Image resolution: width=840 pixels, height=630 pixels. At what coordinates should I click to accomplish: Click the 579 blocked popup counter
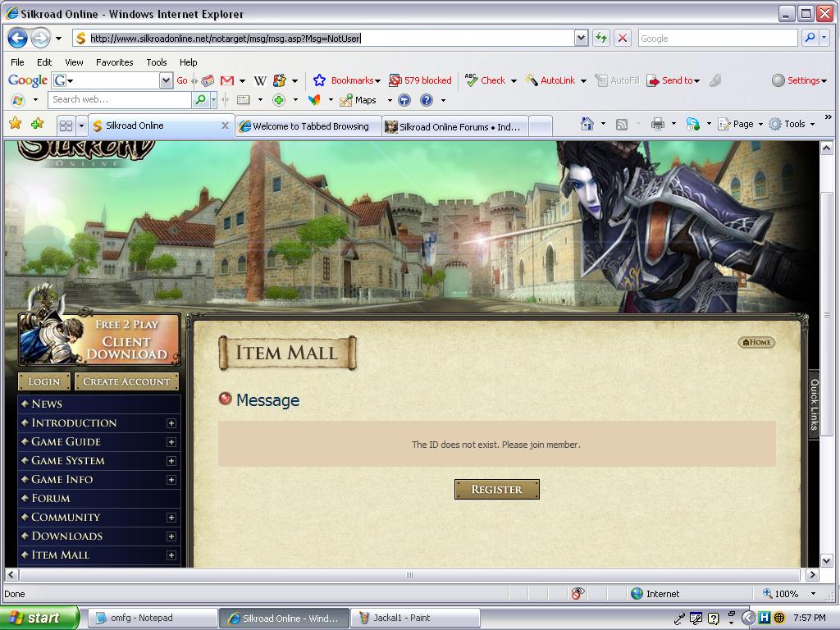[x=420, y=80]
